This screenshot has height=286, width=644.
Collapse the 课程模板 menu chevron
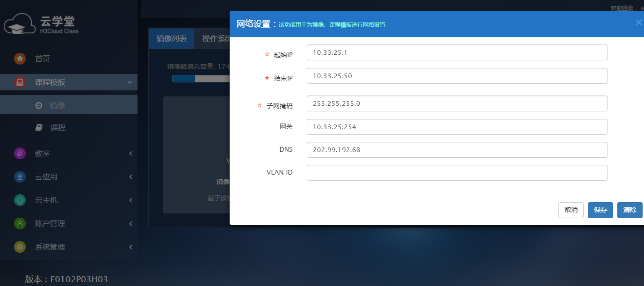tap(130, 82)
